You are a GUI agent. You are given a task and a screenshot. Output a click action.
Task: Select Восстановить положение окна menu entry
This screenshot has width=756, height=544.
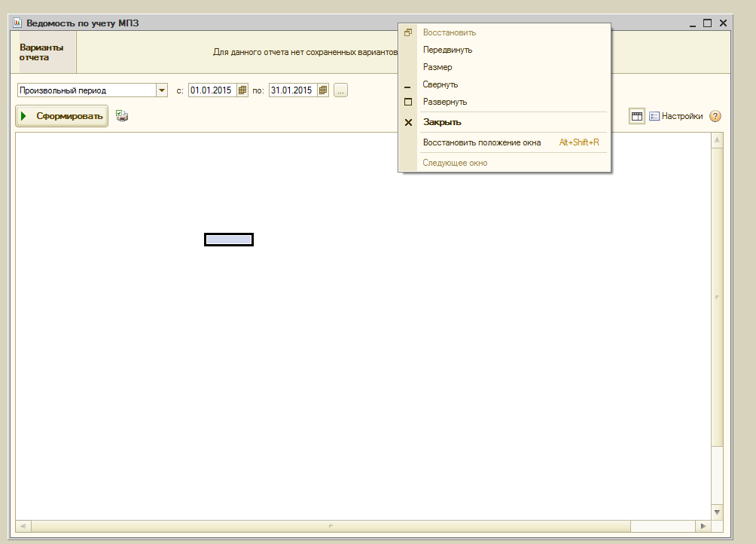tap(482, 142)
